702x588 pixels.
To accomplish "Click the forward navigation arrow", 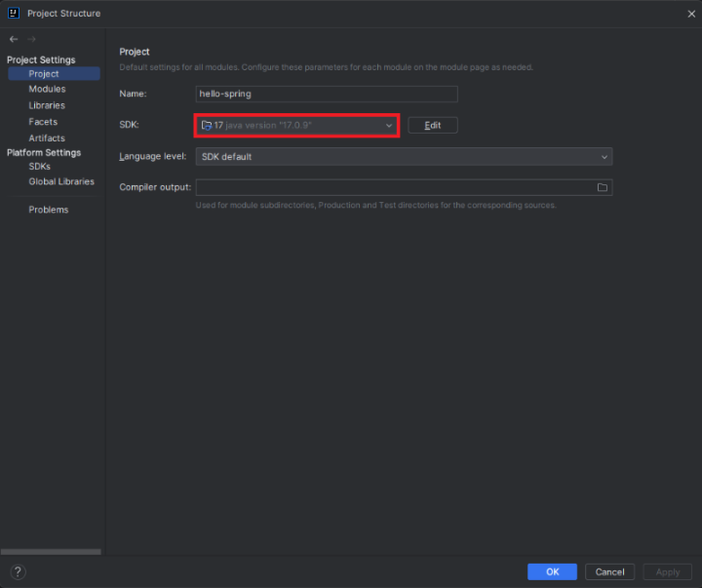I will point(31,39).
